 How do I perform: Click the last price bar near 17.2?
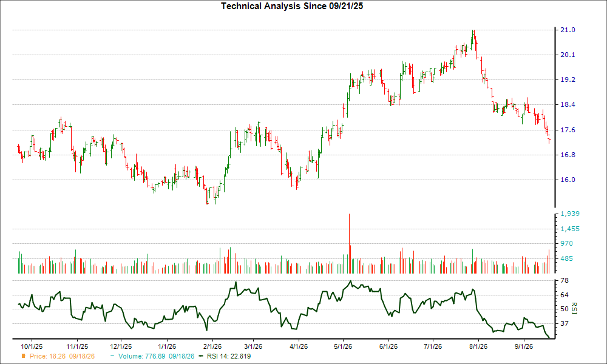coord(549,141)
